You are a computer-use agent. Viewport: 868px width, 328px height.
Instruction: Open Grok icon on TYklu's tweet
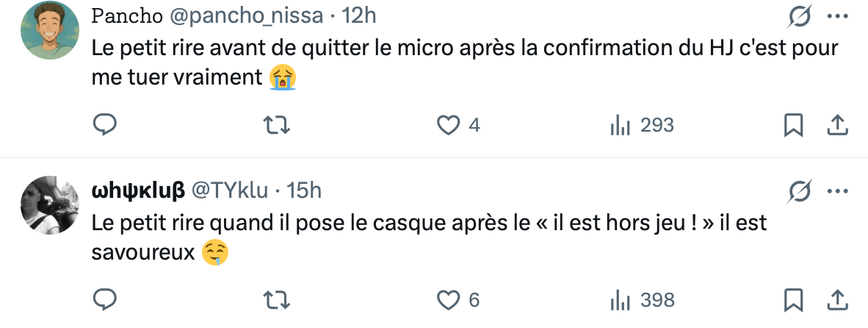click(798, 191)
